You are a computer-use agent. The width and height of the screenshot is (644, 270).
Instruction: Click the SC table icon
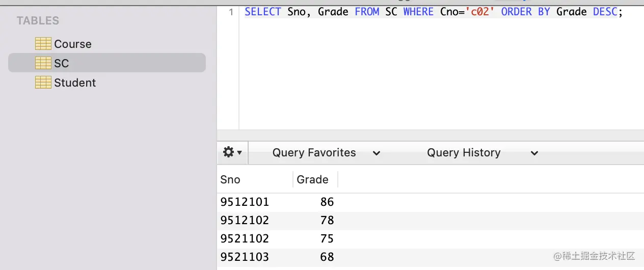(x=43, y=63)
